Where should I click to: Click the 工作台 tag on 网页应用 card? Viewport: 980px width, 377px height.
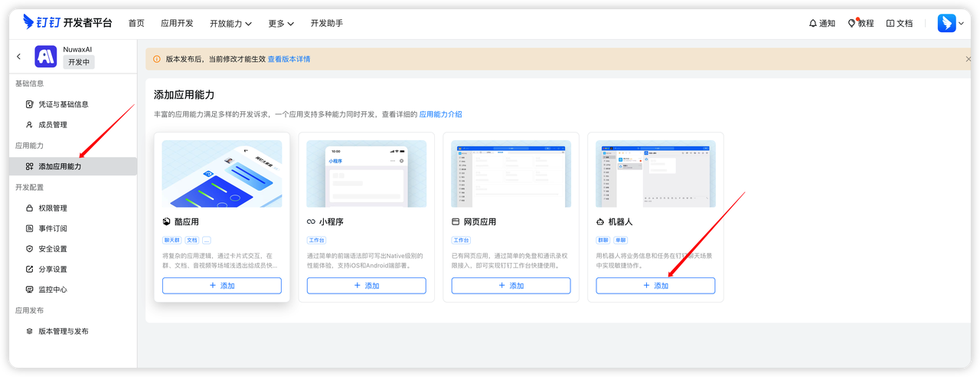[461, 240]
